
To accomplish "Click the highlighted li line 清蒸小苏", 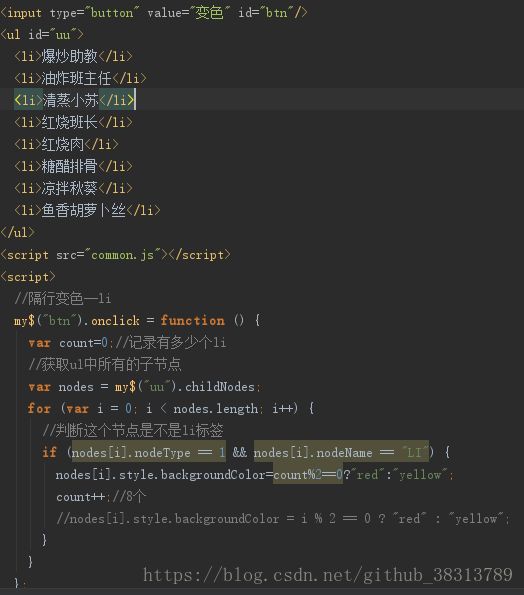I will click(74, 100).
